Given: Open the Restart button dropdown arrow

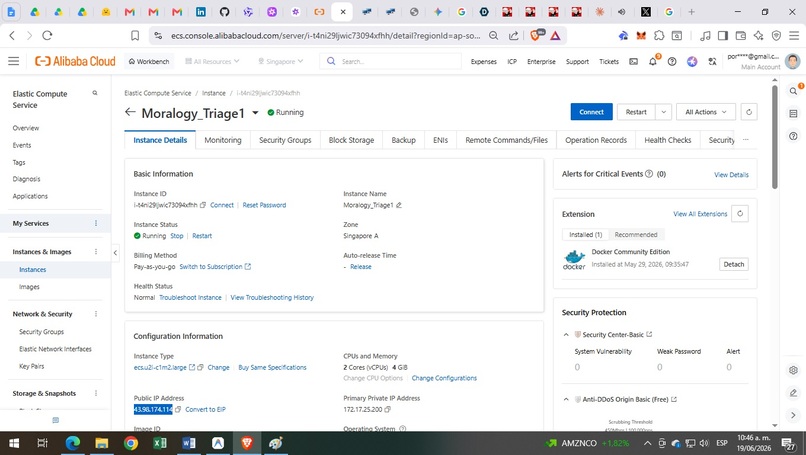Looking at the screenshot, I should point(664,112).
